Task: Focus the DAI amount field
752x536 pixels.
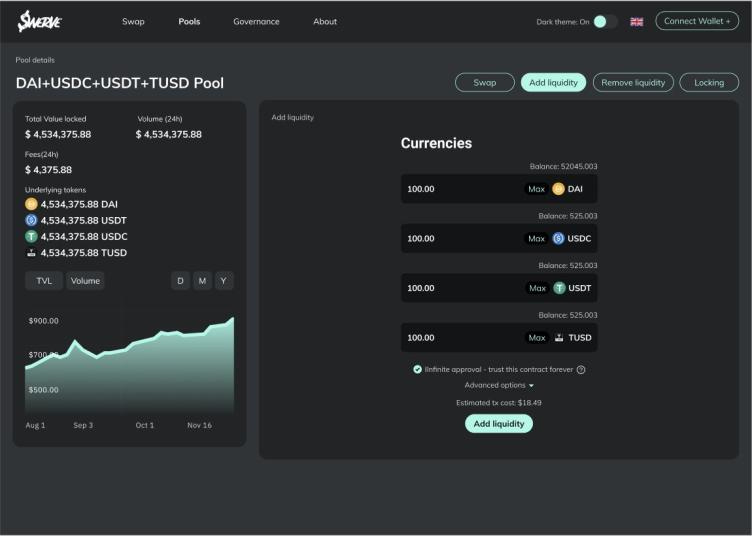Action: (499, 189)
